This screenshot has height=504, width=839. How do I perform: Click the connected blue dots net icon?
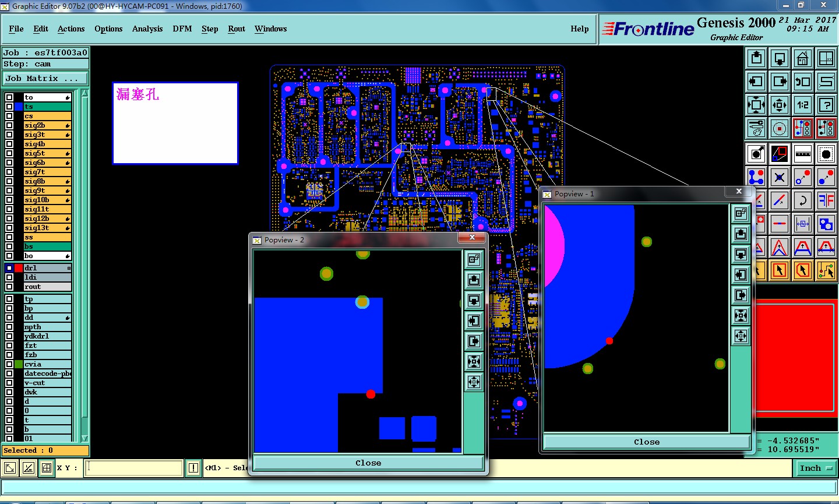756,177
